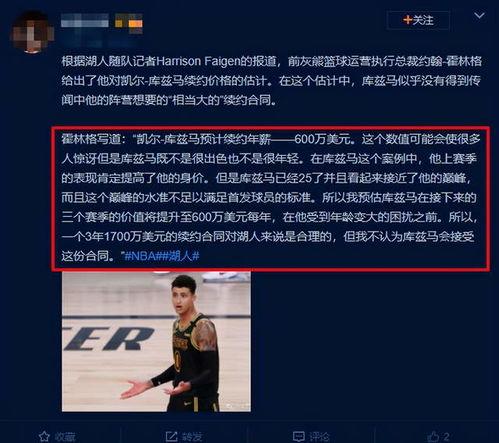Click the star favorite icon

(44, 436)
